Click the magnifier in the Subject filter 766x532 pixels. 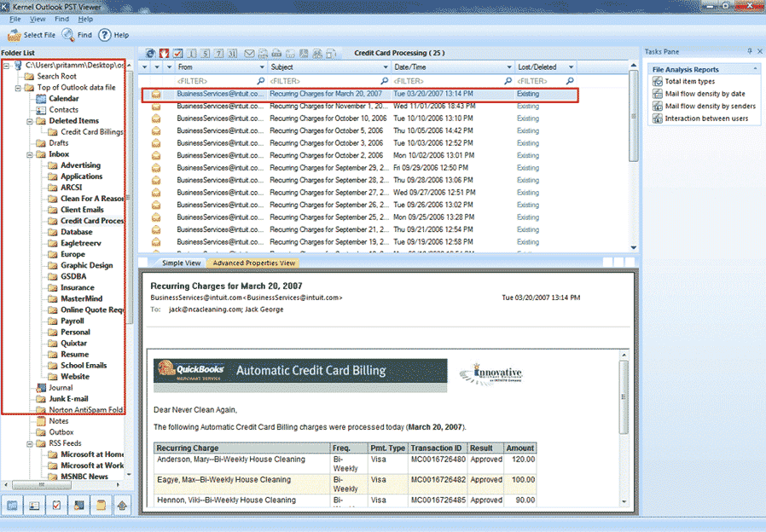click(385, 81)
